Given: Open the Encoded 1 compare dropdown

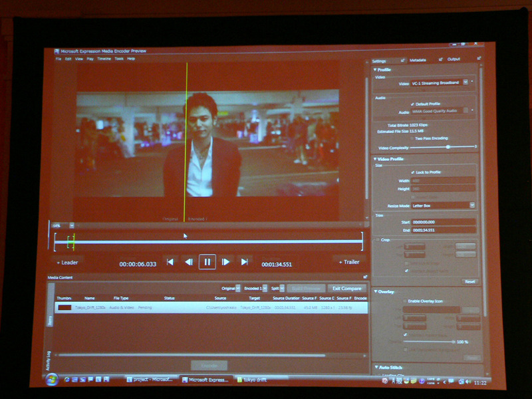Looking at the screenshot, I should tap(265, 289).
